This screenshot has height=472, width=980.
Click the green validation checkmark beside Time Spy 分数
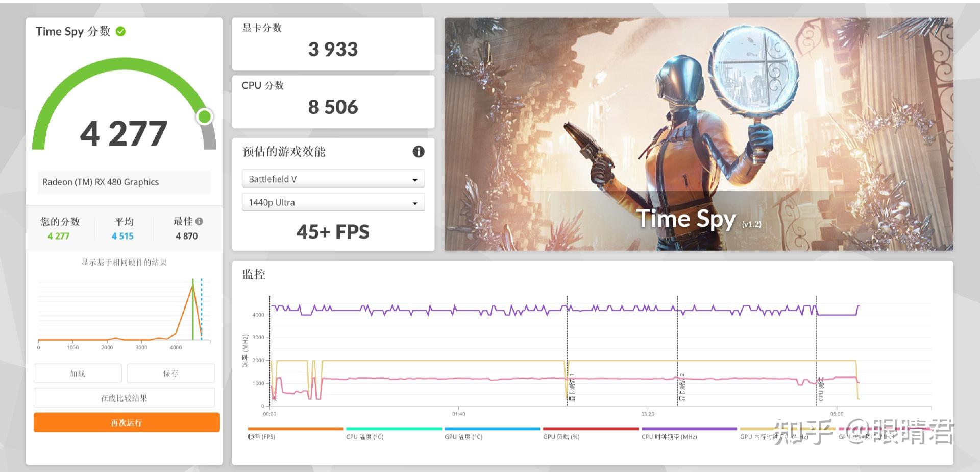pos(120,32)
